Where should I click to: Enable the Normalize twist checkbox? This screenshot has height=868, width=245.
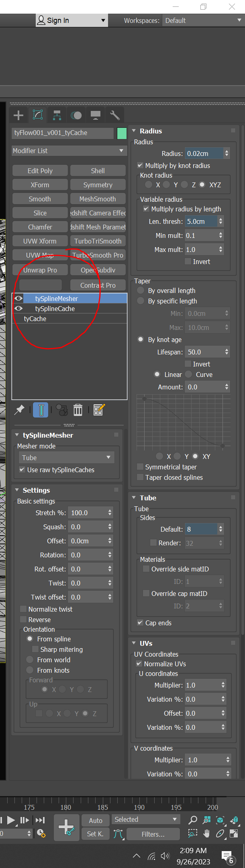click(24, 609)
